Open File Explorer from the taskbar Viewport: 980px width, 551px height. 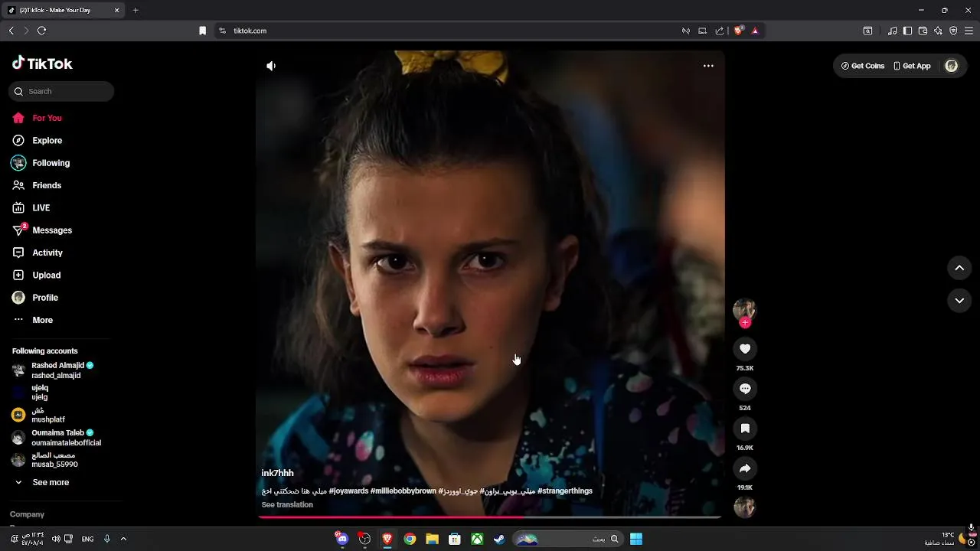(432, 539)
